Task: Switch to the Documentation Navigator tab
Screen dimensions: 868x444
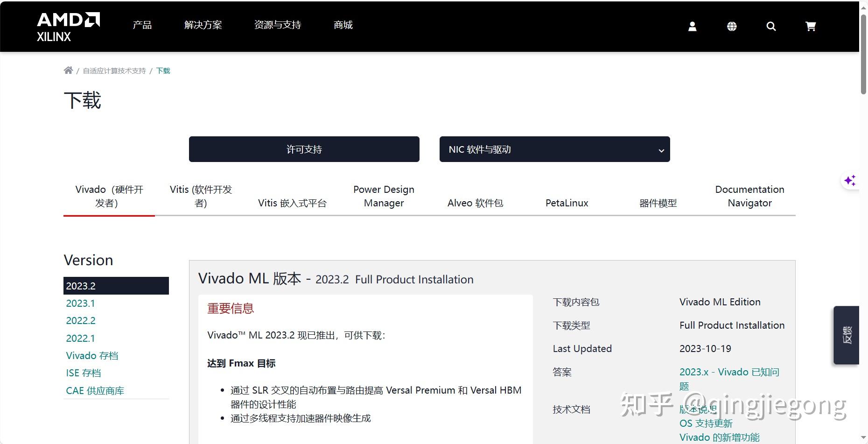Action: 749,196
